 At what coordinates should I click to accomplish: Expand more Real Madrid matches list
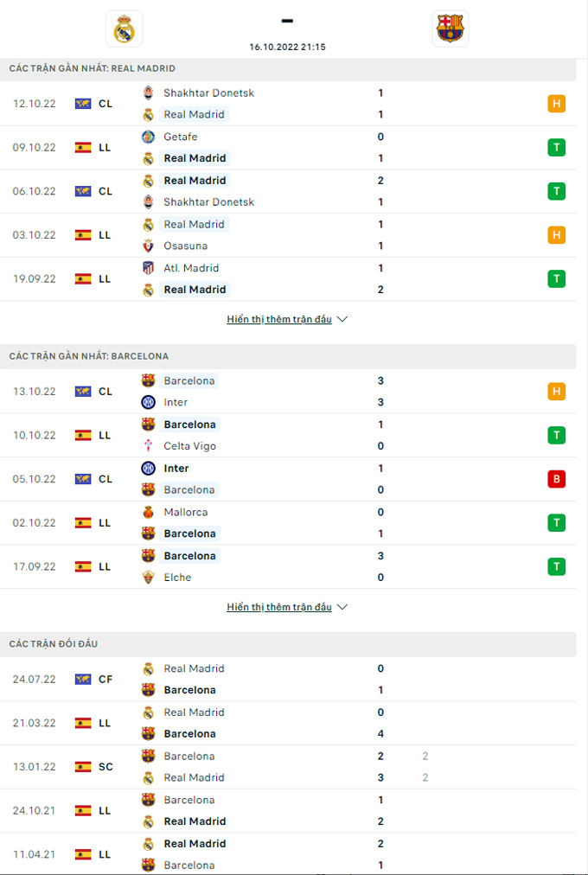pos(286,319)
